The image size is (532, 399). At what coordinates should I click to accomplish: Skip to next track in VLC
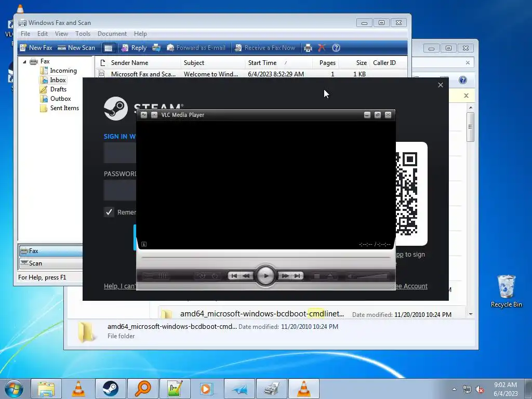point(297,276)
